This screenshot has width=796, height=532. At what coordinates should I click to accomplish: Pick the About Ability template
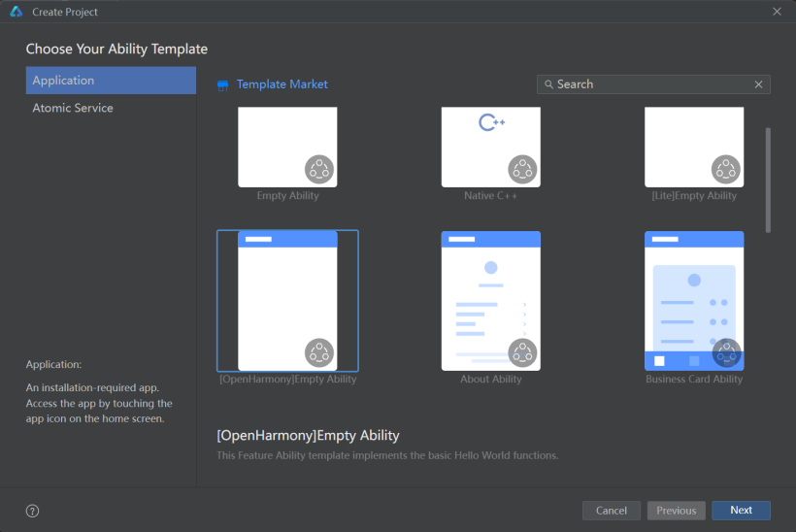click(491, 301)
